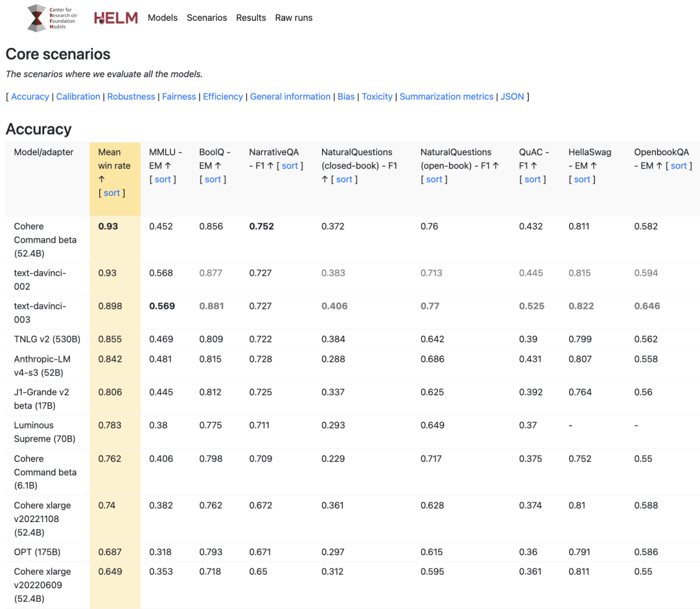700x609 pixels.
Task: Sort by Mean win rate column
Action: click(x=112, y=193)
